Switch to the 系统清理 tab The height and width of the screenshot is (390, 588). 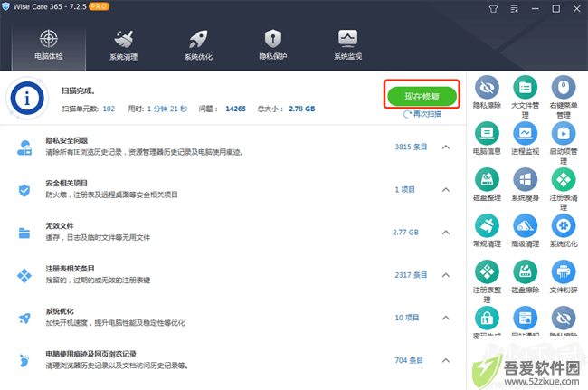[x=123, y=45]
